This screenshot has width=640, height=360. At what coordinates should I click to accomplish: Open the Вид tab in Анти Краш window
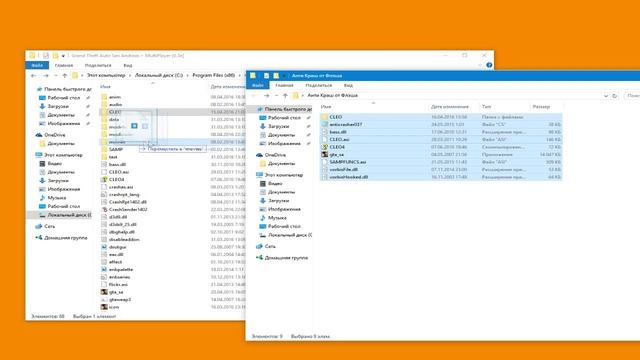pyautogui.click(x=348, y=85)
